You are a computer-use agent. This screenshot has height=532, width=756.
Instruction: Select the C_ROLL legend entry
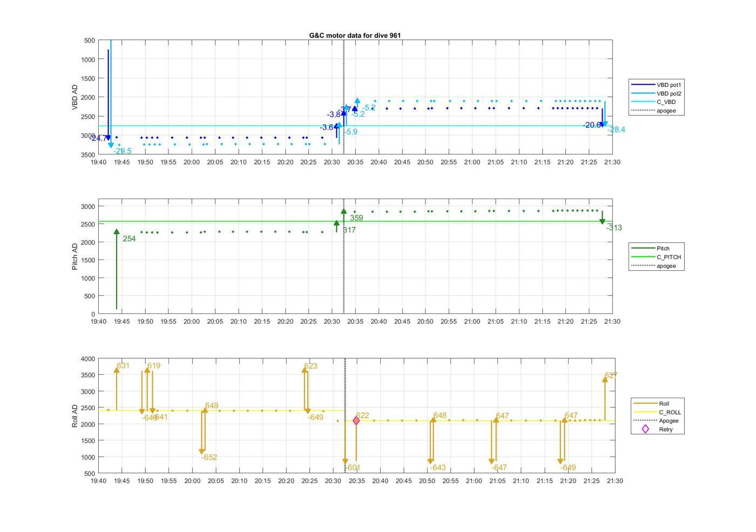[657, 412]
